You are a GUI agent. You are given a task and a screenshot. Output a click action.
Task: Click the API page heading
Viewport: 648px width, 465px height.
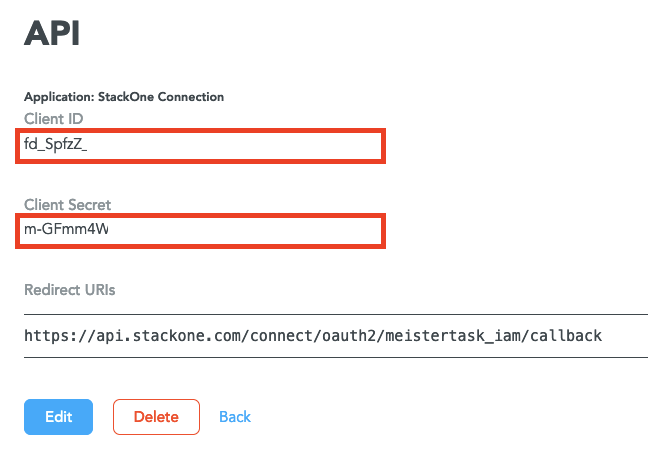[x=52, y=33]
